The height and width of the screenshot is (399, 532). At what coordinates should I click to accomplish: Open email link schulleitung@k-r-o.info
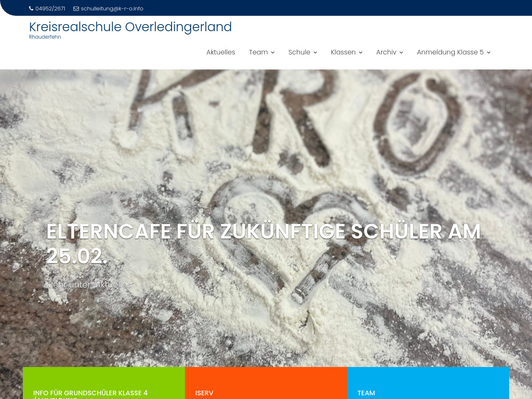click(x=112, y=9)
